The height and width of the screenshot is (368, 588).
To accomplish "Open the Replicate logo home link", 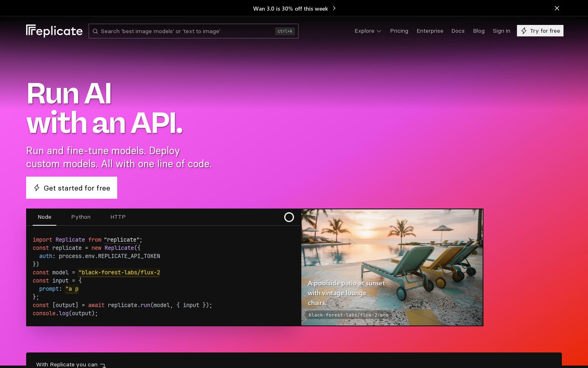I will click(54, 31).
